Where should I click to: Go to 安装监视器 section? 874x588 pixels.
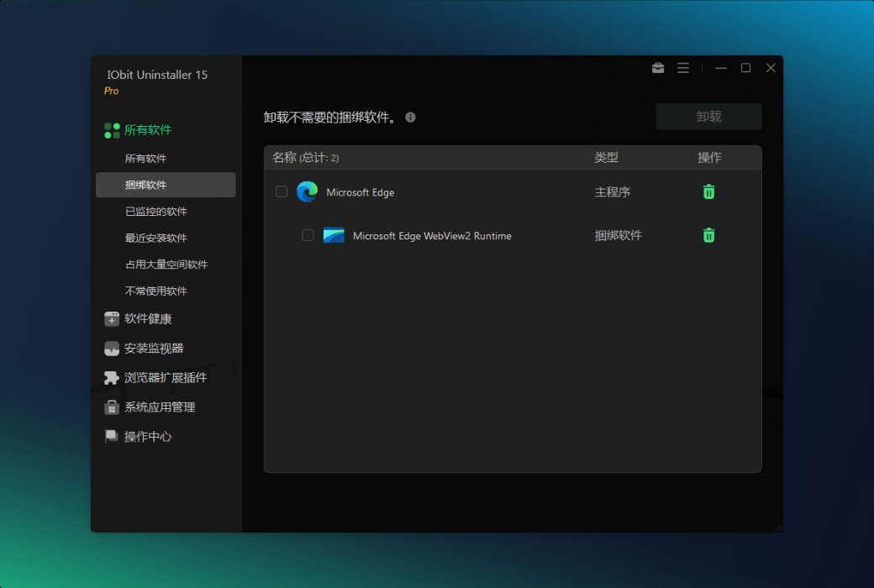pyautogui.click(x=154, y=349)
